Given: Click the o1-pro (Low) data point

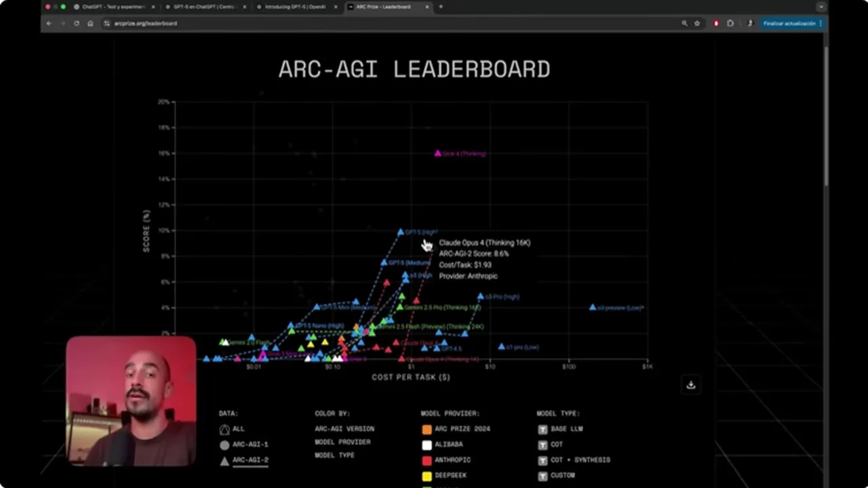Looking at the screenshot, I should [502, 346].
